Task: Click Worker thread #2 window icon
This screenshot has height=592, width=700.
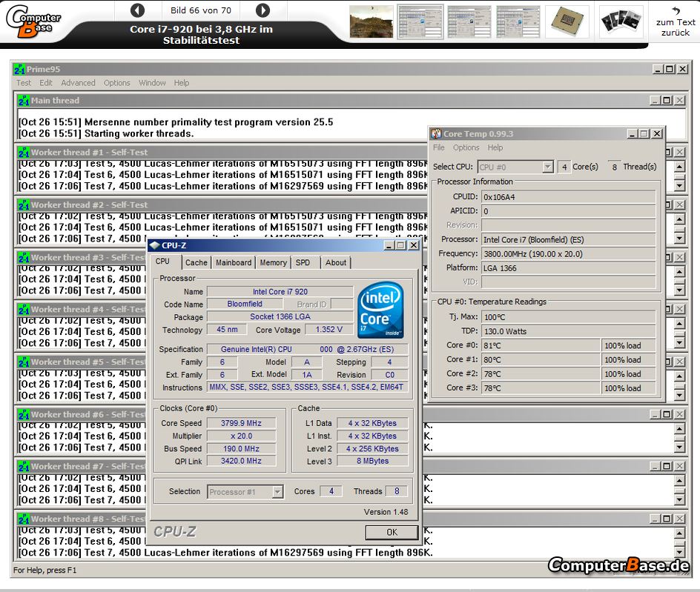Action: point(24,205)
